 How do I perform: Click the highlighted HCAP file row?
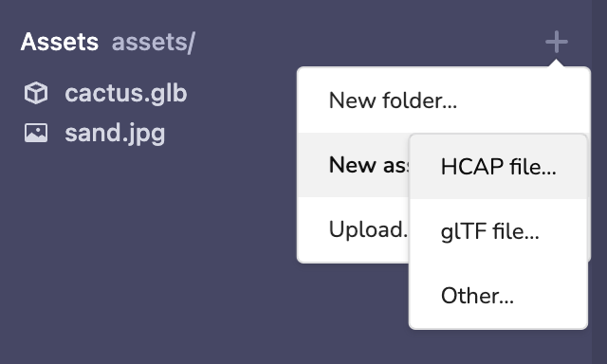498,167
